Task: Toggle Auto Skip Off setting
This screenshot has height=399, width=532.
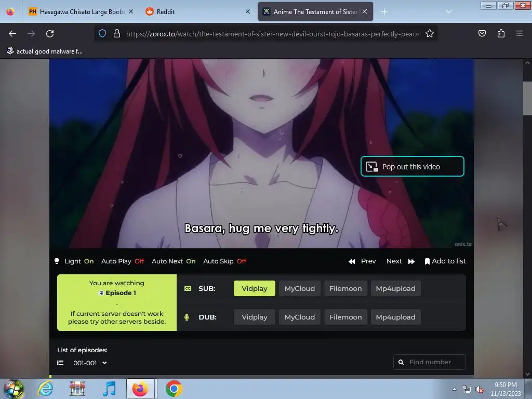Action: click(x=224, y=261)
